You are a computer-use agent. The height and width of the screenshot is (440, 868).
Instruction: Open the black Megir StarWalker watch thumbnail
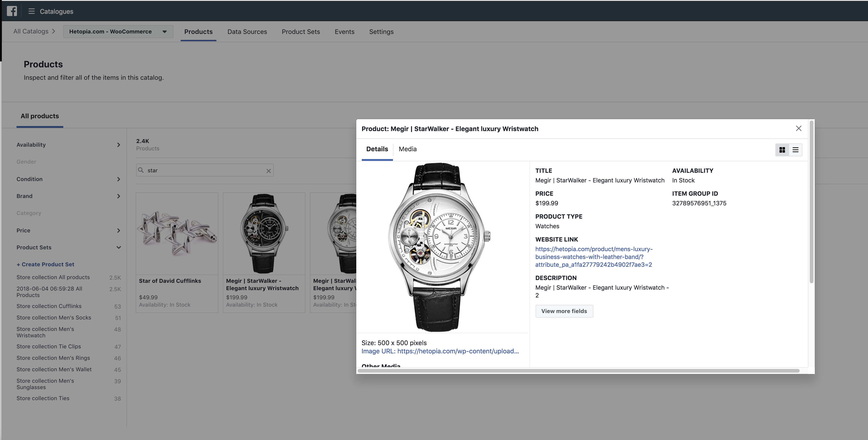click(x=264, y=234)
